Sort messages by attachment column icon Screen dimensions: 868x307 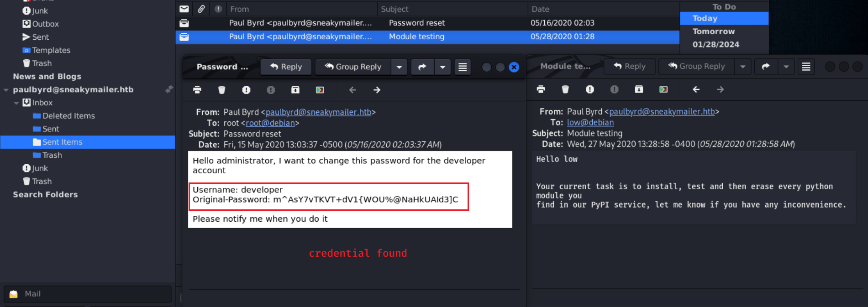pos(201,9)
